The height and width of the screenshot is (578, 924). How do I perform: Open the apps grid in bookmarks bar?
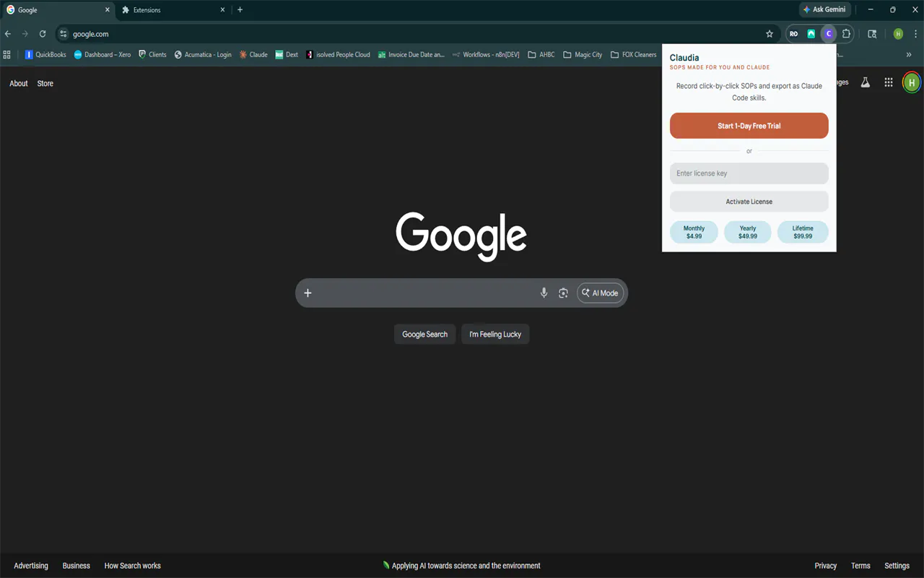7,54
